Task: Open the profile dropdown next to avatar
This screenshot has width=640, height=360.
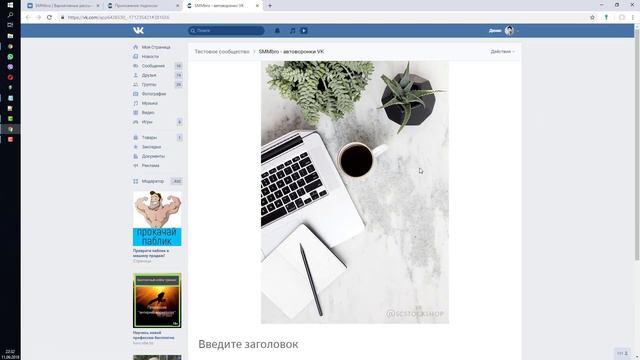Action: [518, 31]
